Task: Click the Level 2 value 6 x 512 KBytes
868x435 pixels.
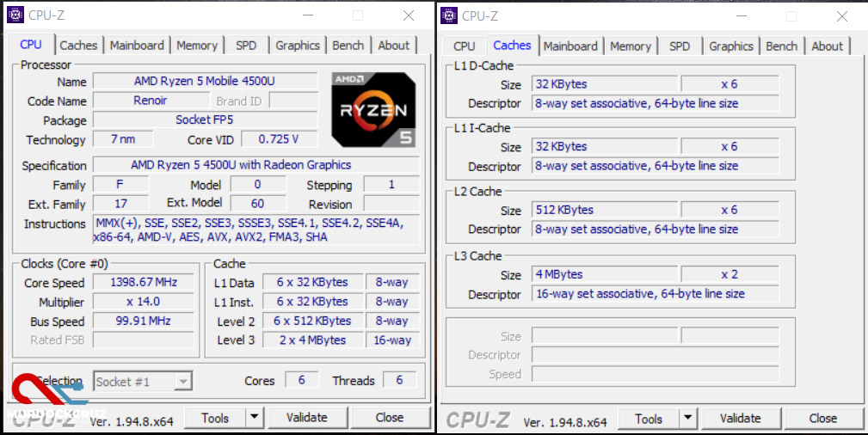Action: (x=313, y=321)
